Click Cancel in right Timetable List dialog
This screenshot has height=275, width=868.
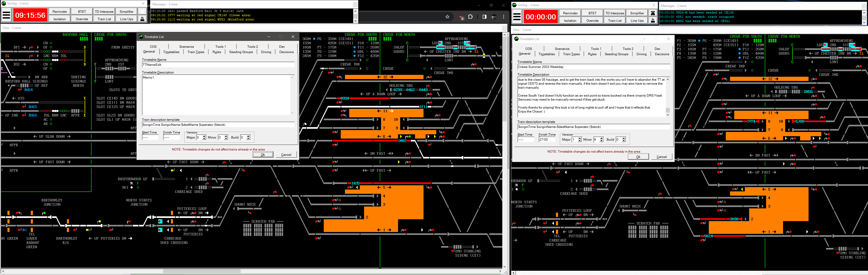[x=662, y=156]
